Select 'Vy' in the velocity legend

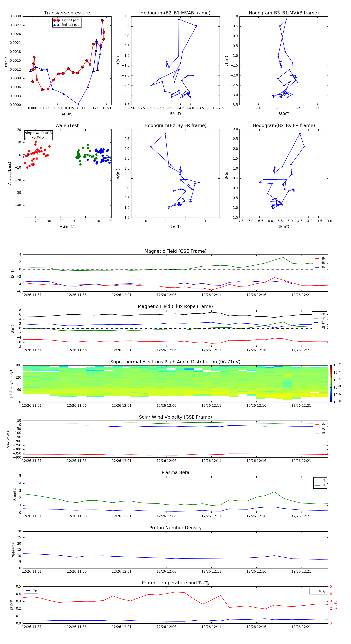pyautogui.click(x=320, y=429)
